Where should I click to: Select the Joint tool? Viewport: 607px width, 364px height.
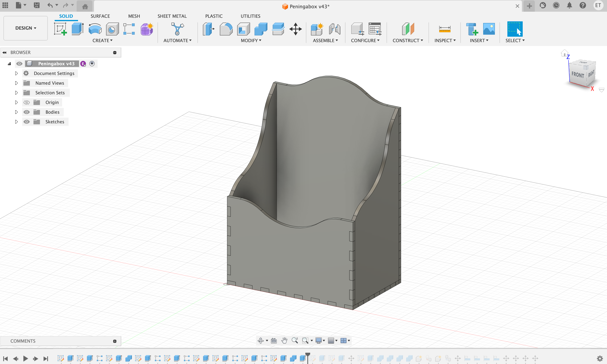[x=335, y=29]
